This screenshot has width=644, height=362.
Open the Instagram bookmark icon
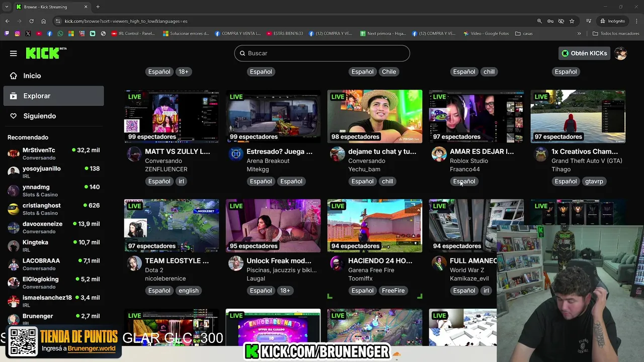17,34
